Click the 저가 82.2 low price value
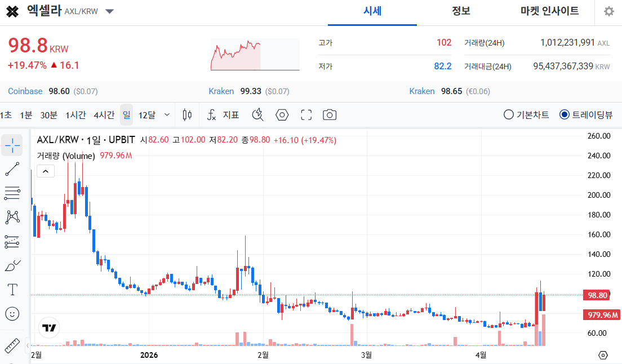This screenshot has width=622, height=364. point(443,66)
